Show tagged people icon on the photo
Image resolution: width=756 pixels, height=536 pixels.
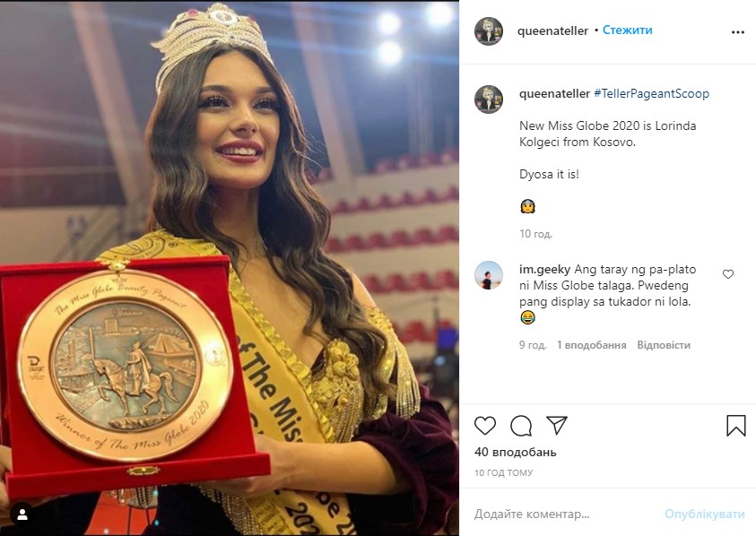coord(22,514)
